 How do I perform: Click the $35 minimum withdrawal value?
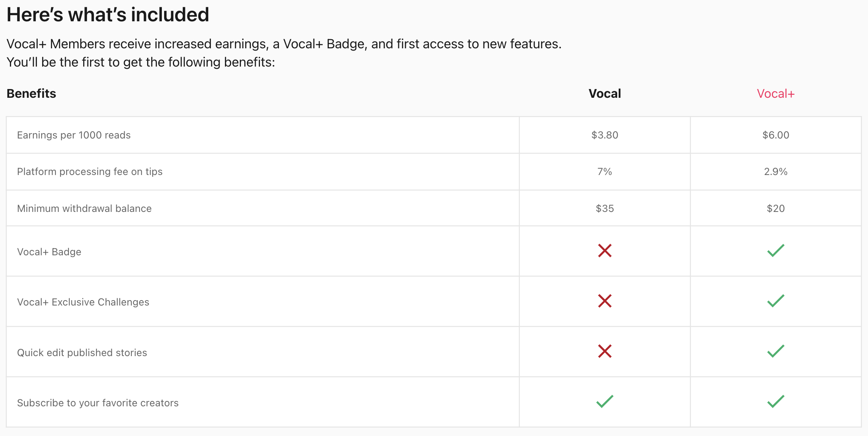click(605, 208)
